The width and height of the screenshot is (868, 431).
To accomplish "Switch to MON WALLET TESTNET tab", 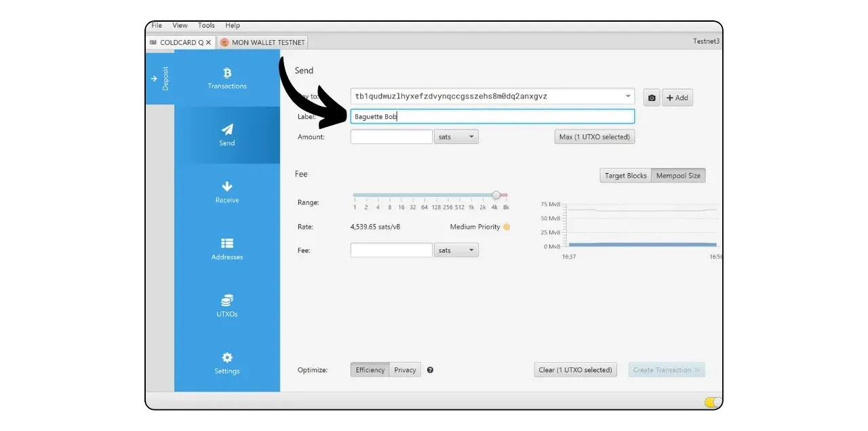I will pyautogui.click(x=262, y=42).
